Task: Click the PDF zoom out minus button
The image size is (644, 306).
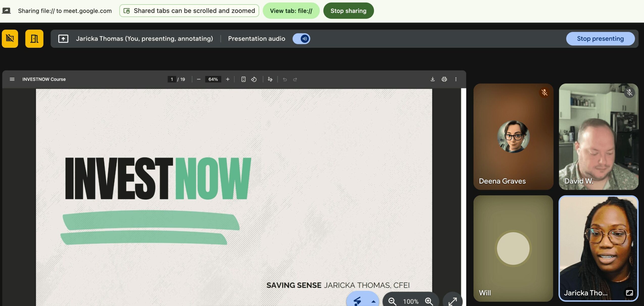Action: tap(199, 79)
